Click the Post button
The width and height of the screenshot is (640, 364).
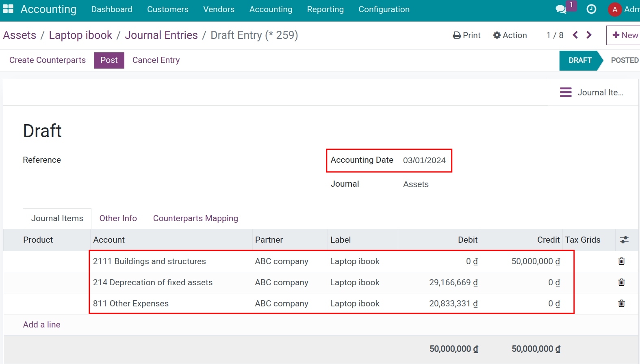point(109,60)
